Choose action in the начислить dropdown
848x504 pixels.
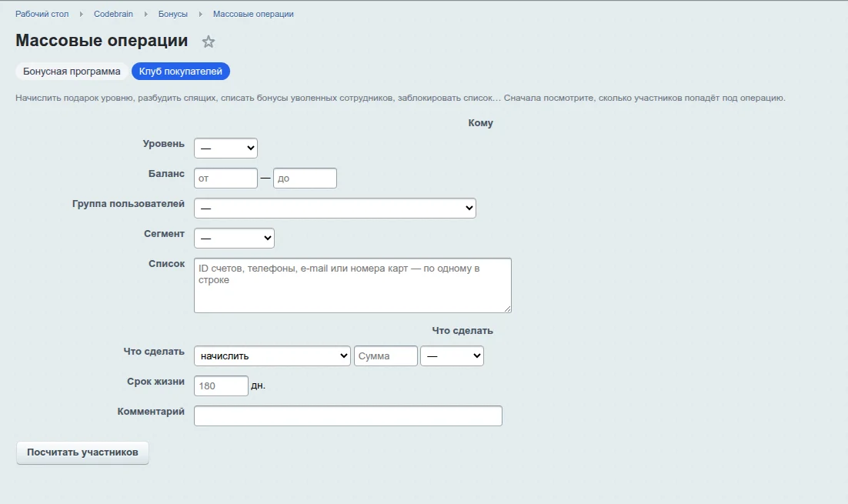point(272,355)
